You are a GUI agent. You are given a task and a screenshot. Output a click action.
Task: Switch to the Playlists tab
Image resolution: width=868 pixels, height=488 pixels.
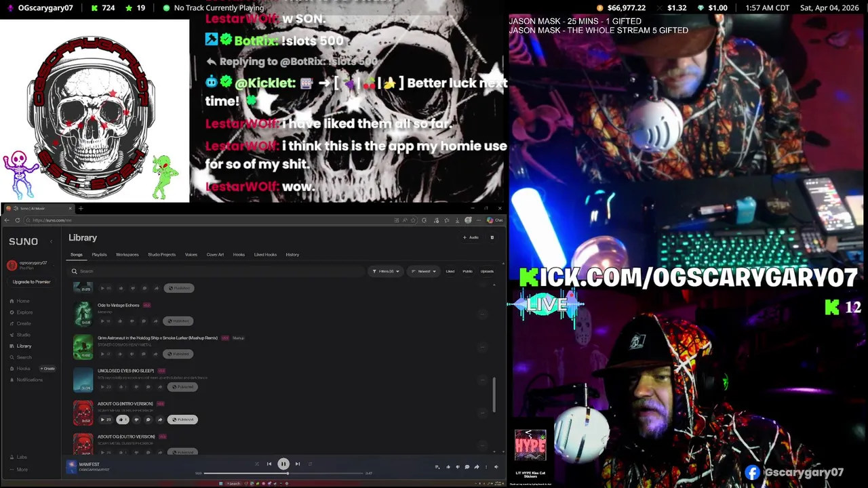99,255
